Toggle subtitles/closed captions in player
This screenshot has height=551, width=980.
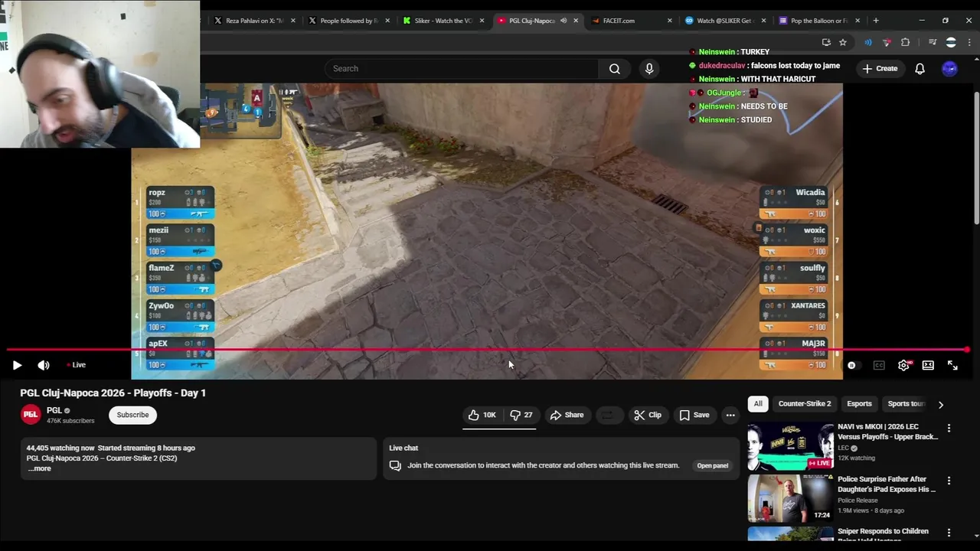click(x=879, y=365)
